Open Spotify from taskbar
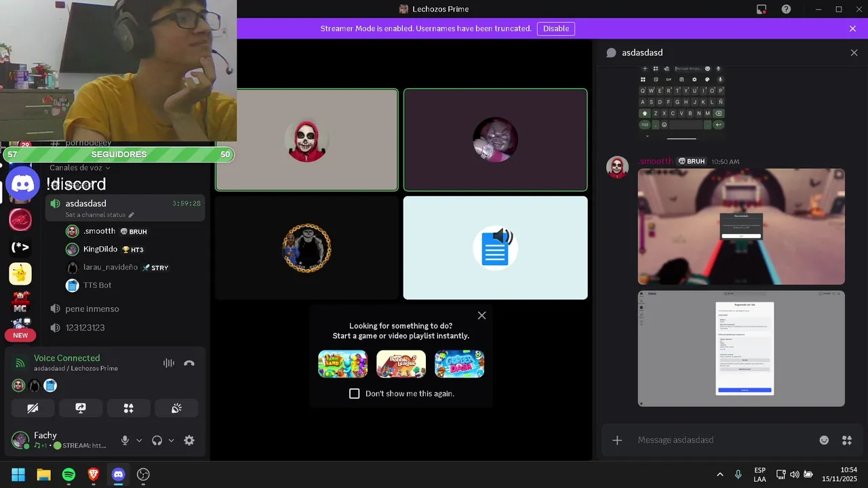Screen dimensions: 868x488 (68, 474)
